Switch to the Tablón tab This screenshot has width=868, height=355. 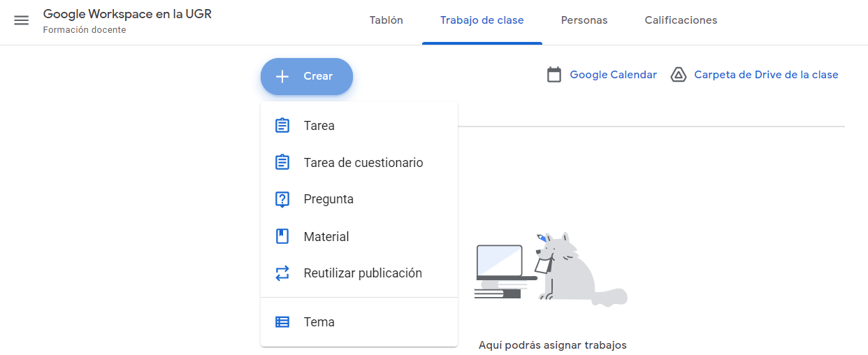[386, 20]
